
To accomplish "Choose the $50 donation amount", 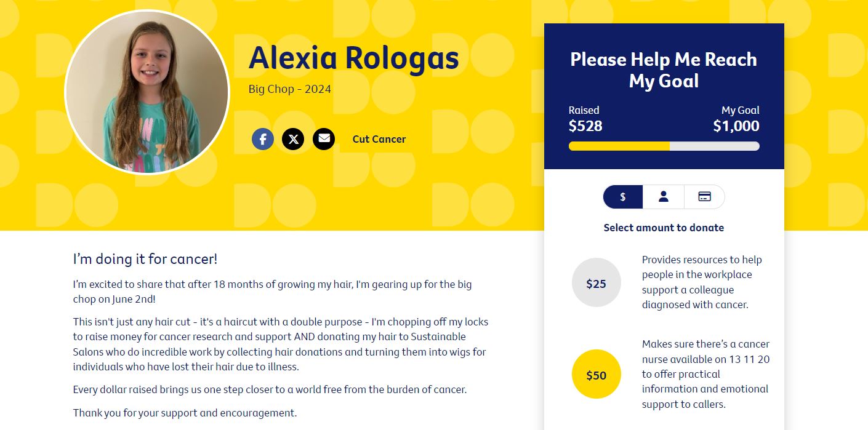I will [x=596, y=374].
